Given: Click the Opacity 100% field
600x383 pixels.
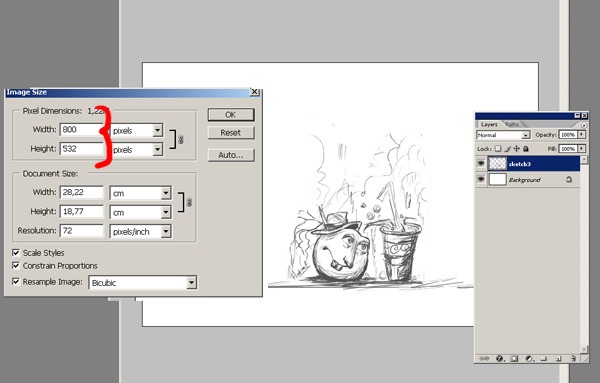Looking at the screenshot, I should [x=568, y=135].
